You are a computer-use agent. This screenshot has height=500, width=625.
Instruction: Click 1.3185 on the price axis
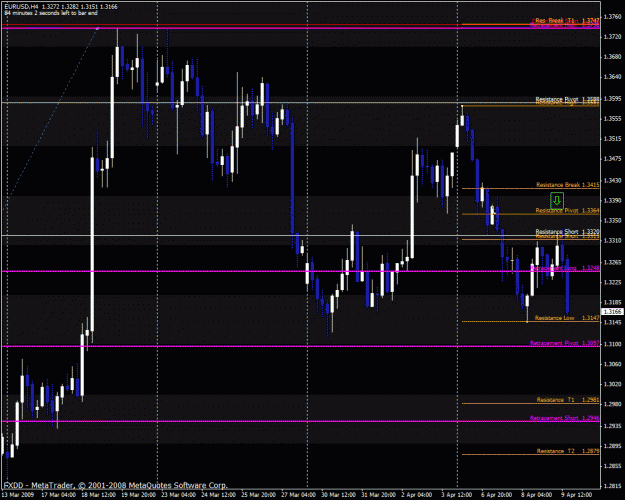click(613, 302)
